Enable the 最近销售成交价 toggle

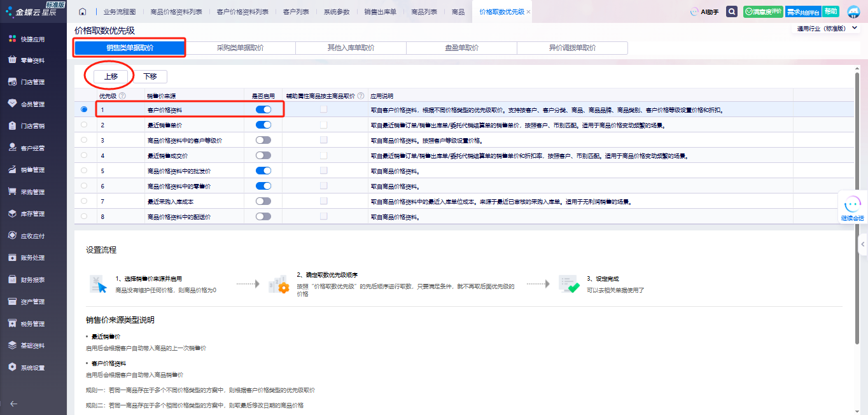point(263,155)
